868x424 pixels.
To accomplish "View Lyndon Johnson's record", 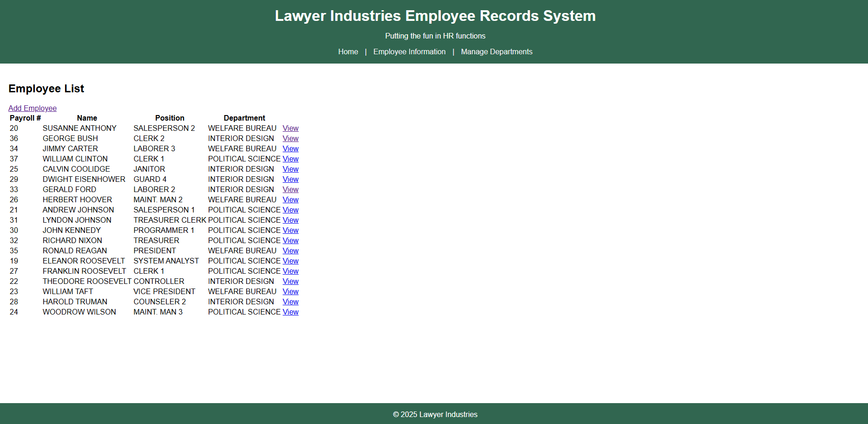I will 290,220.
